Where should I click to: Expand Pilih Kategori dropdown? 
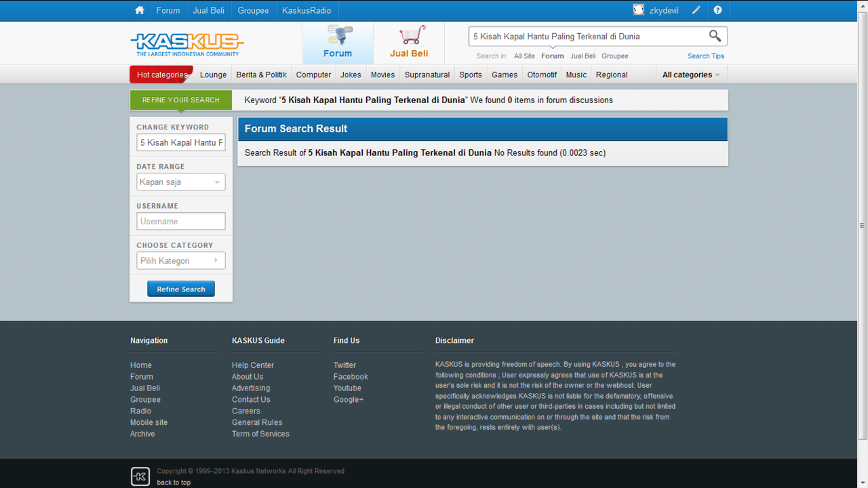coord(181,260)
